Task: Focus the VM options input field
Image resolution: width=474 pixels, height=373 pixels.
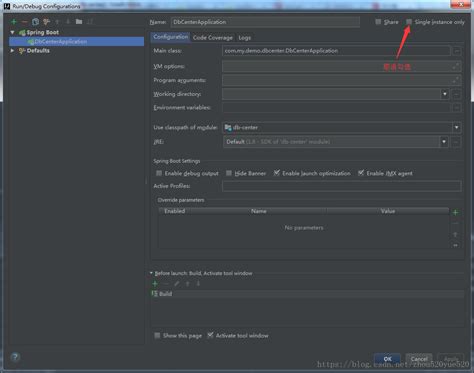Action: (x=342, y=66)
